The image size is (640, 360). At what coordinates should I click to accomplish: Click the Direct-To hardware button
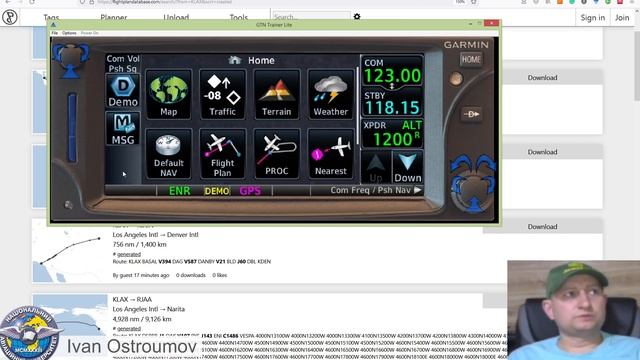[471, 114]
